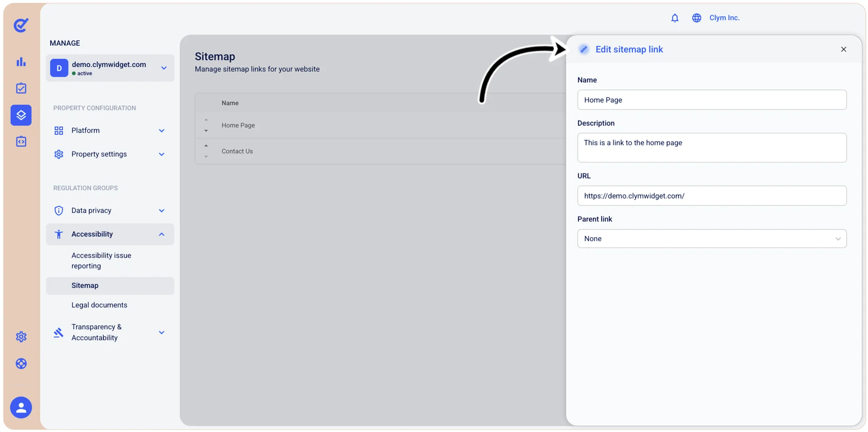The width and height of the screenshot is (868, 432).
Task: Open the code snippet icon in sidebar
Action: click(21, 142)
